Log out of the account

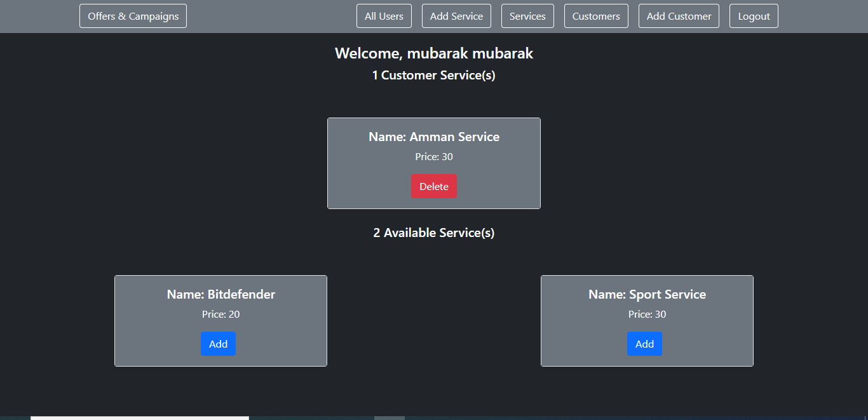click(x=754, y=17)
